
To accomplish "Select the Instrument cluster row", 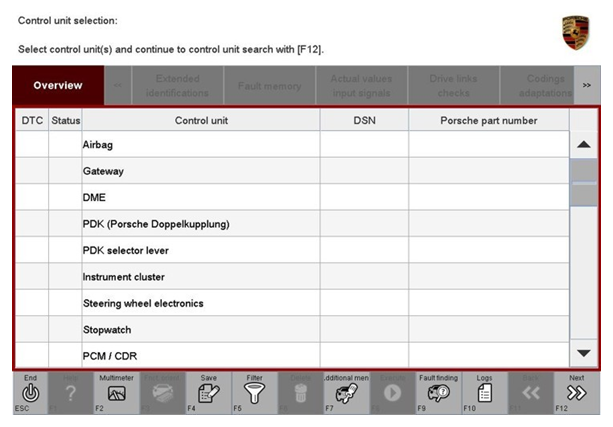I will pos(200,277).
